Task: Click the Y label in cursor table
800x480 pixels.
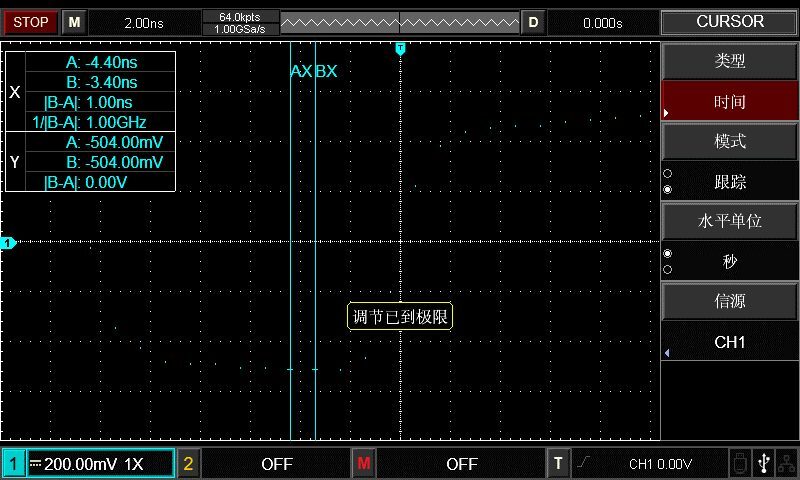Action: pos(15,162)
